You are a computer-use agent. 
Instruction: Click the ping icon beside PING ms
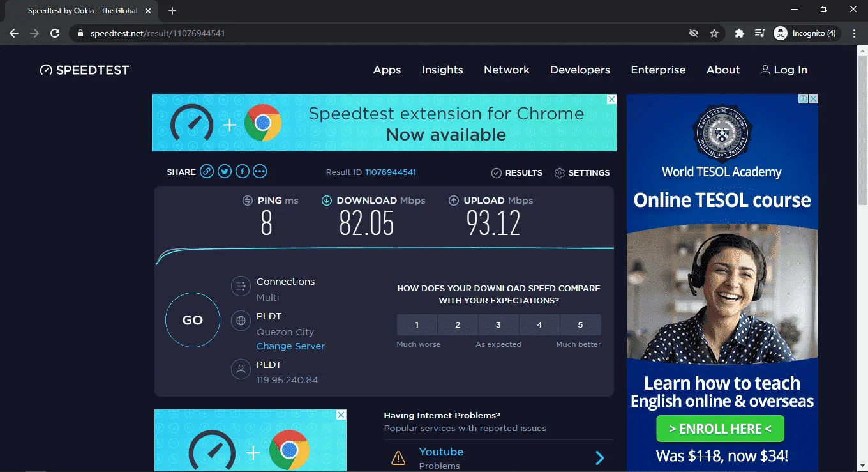248,201
